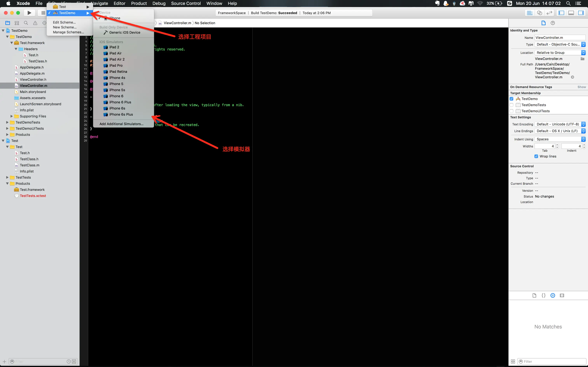Choose Edit Scheme from the menu
Screen dimensions: 588x367
(64, 22)
